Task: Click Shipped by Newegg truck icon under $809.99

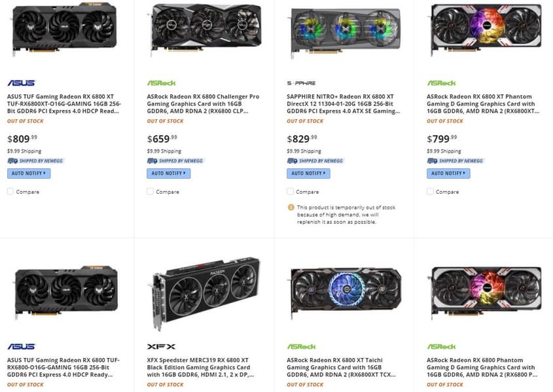Action: pyautogui.click(x=12, y=160)
